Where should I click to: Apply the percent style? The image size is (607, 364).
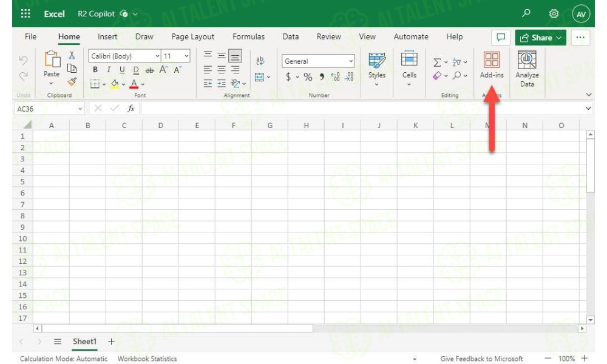pos(308,77)
